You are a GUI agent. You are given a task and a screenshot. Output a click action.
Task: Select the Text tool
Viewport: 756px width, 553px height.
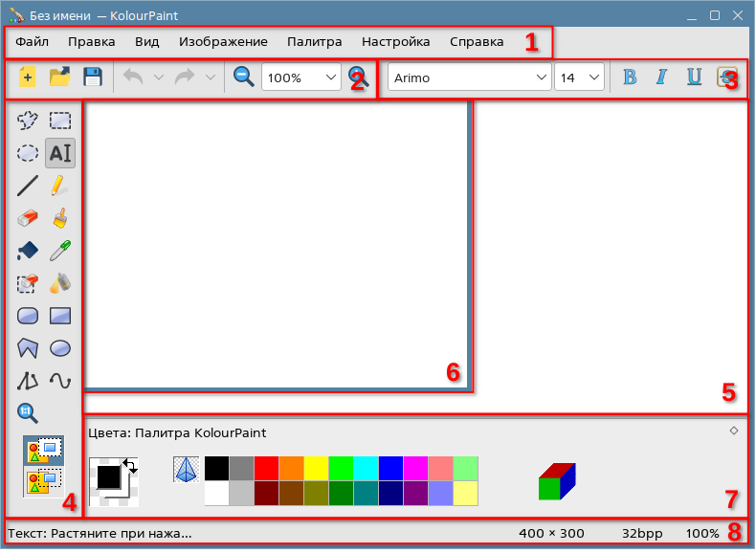click(x=60, y=153)
